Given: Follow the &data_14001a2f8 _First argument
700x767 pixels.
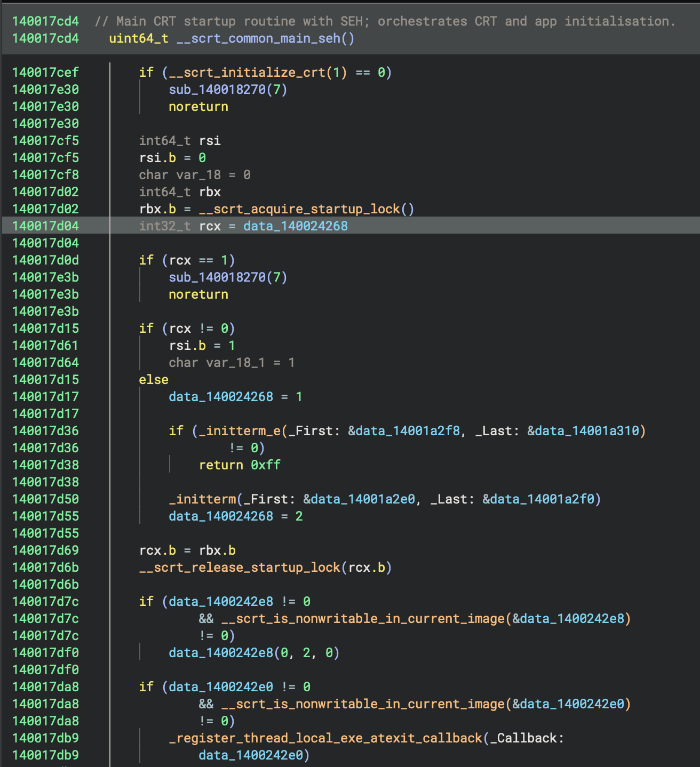Looking at the screenshot, I should [404, 431].
